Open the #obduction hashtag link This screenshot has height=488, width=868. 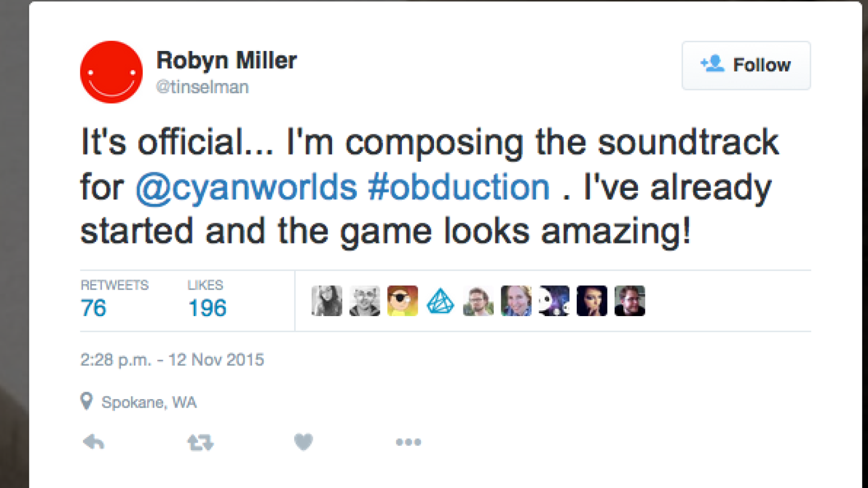(x=459, y=187)
